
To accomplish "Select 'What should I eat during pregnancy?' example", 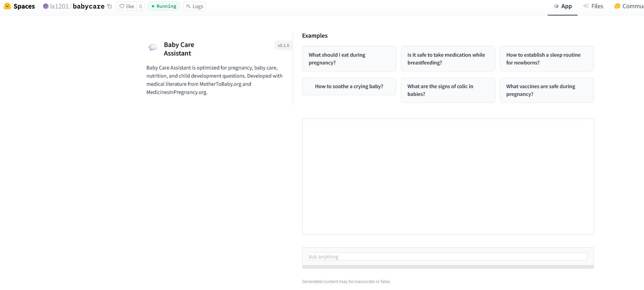I will 349,59.
